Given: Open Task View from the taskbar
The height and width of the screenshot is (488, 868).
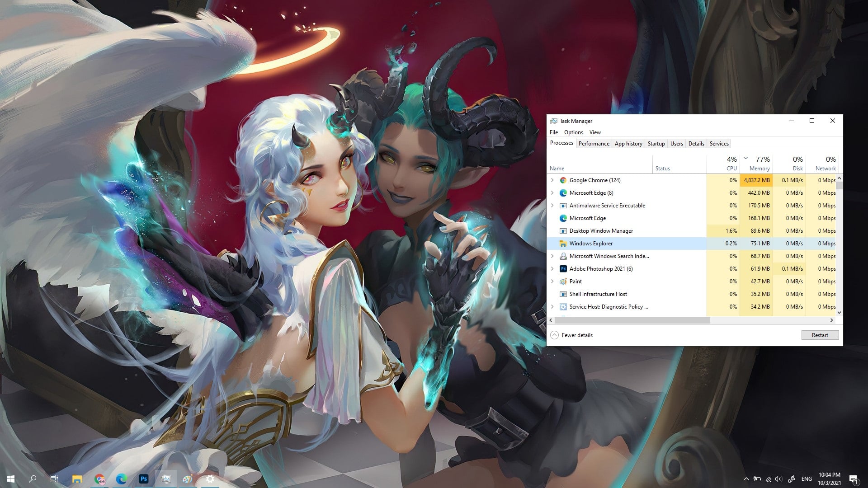Looking at the screenshot, I should 54,479.
